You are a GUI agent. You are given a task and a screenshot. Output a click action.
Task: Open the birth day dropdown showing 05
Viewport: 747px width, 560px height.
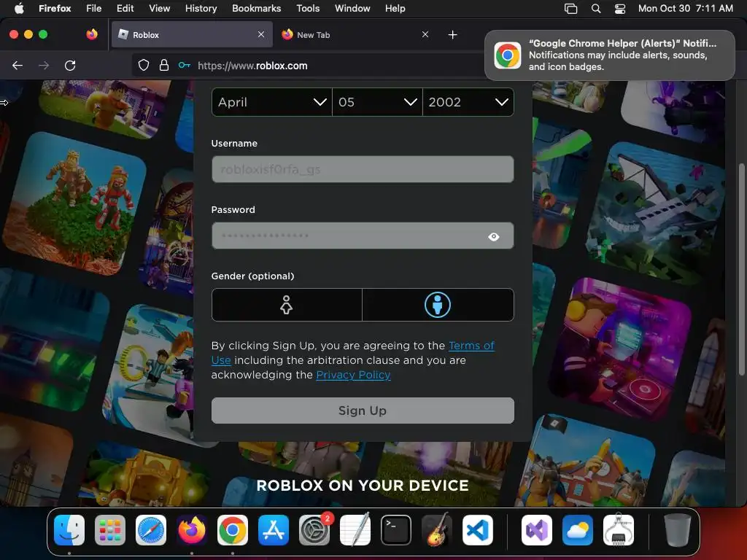click(377, 102)
